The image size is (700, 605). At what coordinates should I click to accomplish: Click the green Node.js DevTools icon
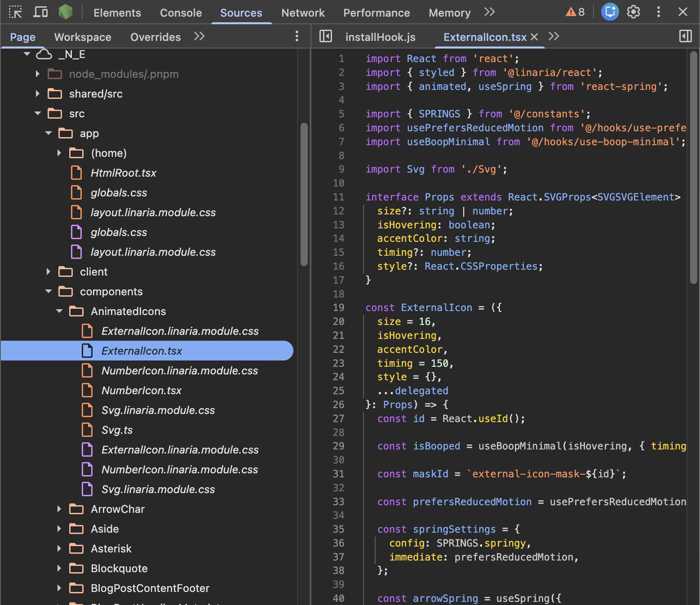tap(66, 12)
